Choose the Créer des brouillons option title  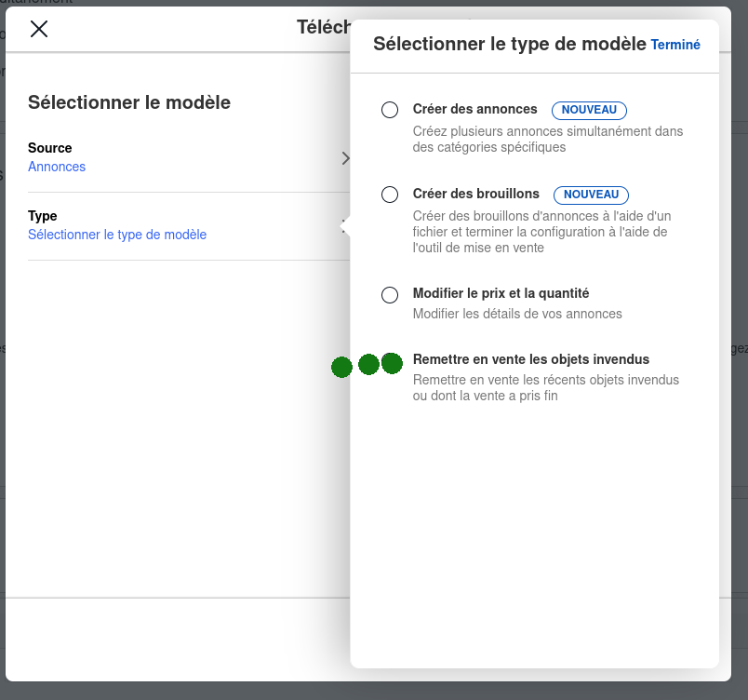coord(475,194)
